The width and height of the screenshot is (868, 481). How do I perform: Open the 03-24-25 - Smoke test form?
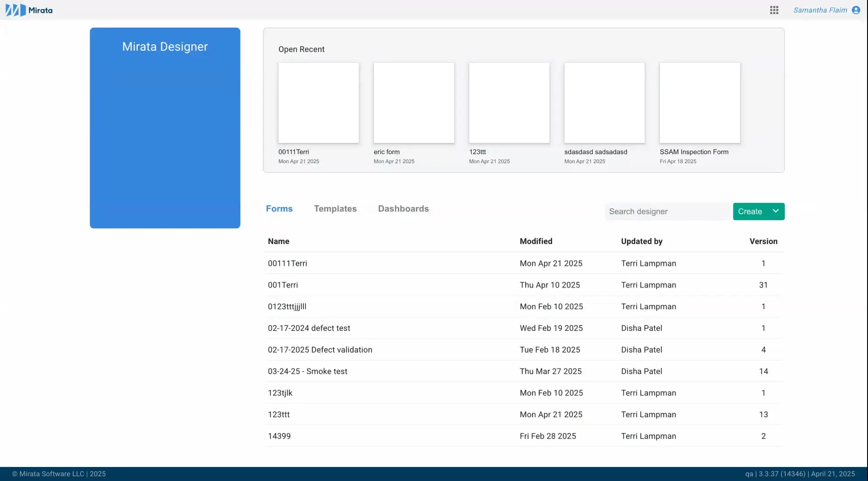pyautogui.click(x=308, y=371)
